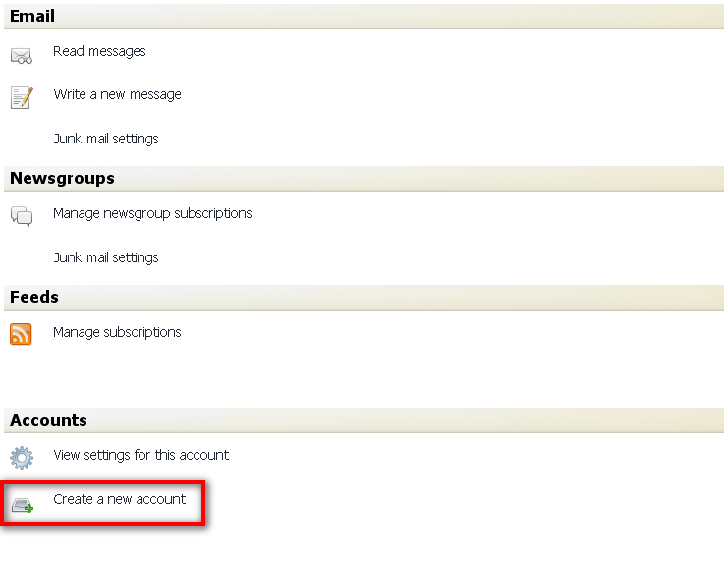Click the Email section header
Image resolution: width=728 pixels, height=570 pixels.
(x=32, y=16)
